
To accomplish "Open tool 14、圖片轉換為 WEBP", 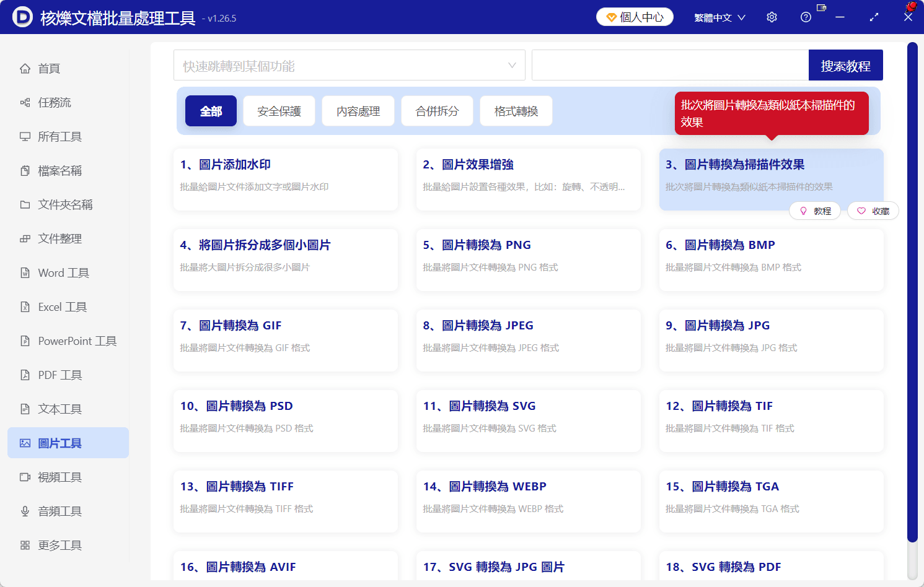I will click(529, 502).
